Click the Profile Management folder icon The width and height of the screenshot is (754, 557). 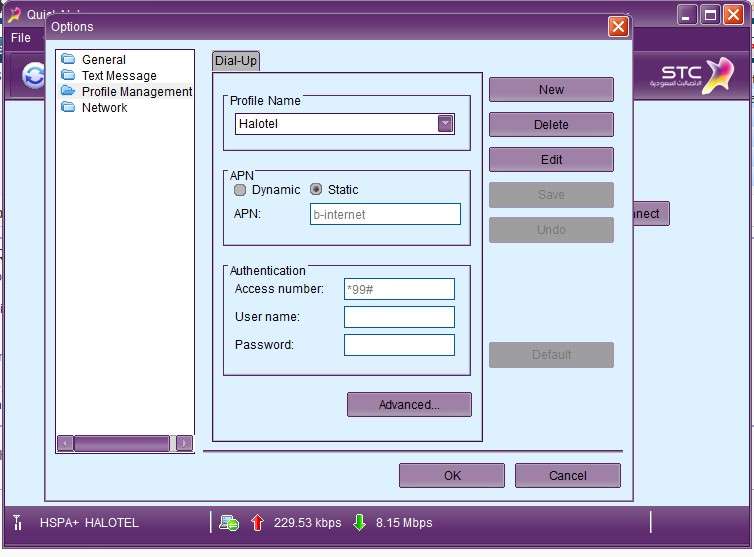[x=68, y=92]
